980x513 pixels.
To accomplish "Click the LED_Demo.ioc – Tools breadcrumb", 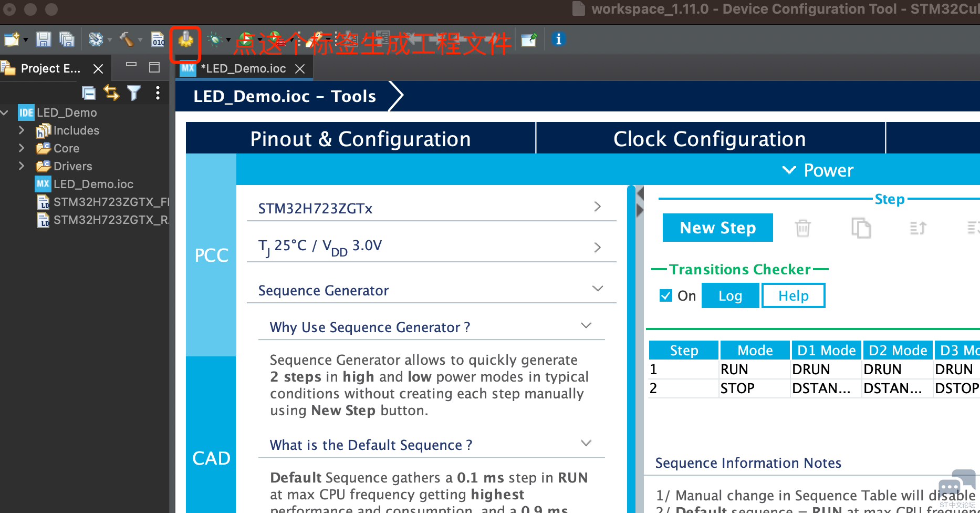I will coord(285,96).
